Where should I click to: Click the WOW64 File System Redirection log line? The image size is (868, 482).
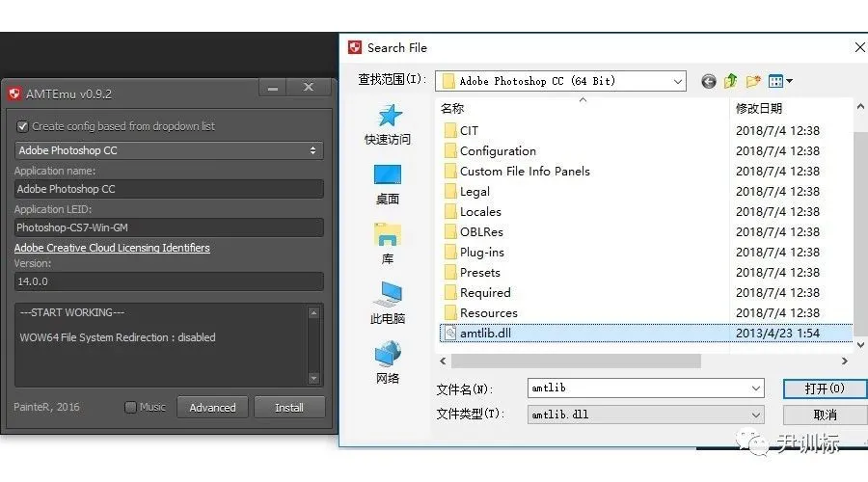118,337
